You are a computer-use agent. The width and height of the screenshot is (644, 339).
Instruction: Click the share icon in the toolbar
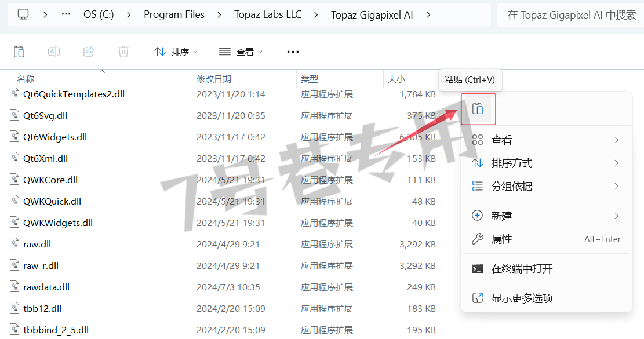[x=89, y=52]
